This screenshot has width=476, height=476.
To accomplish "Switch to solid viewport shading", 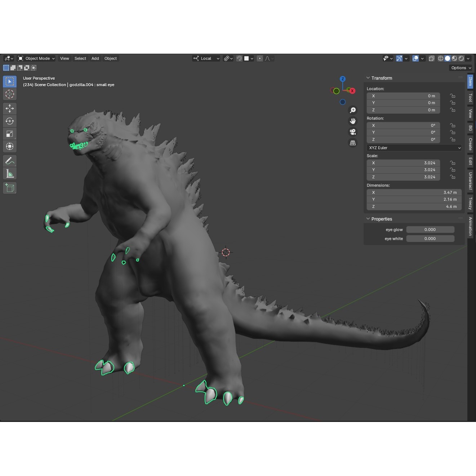I will [x=448, y=58].
